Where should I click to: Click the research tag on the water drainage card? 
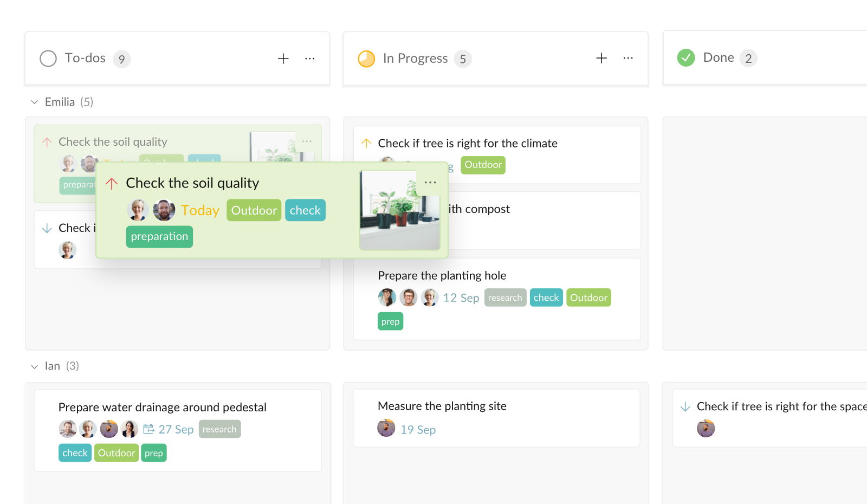coord(219,429)
